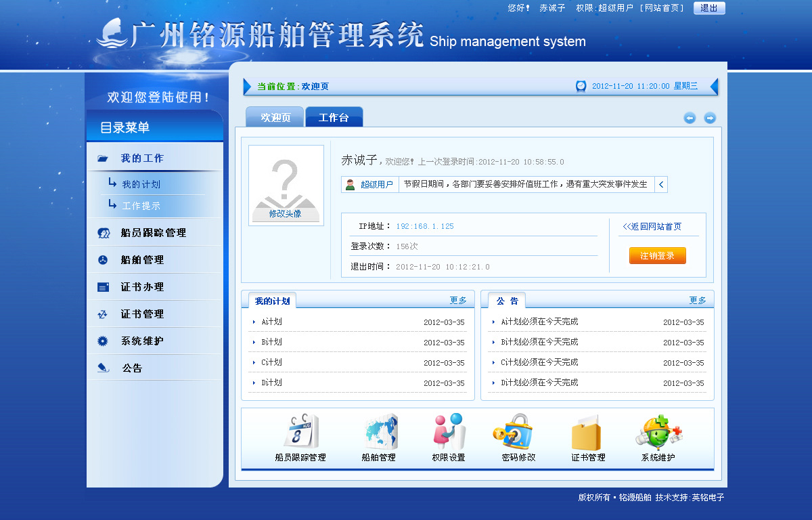Click the 修改头像 link
The image size is (812, 520).
[286, 213]
